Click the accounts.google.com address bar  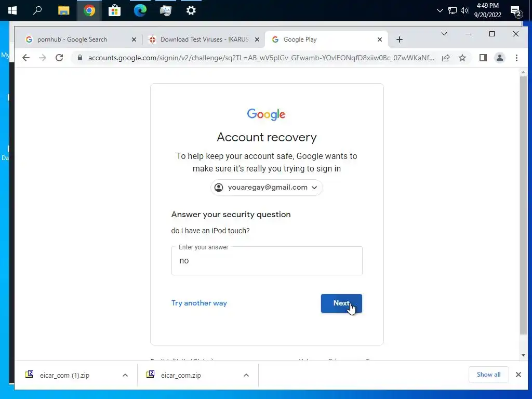261,58
